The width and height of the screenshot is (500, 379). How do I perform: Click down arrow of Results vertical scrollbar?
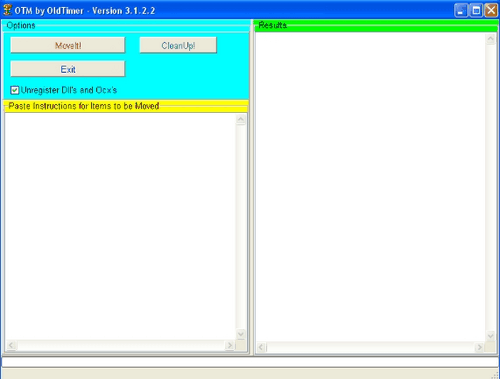point(490,336)
